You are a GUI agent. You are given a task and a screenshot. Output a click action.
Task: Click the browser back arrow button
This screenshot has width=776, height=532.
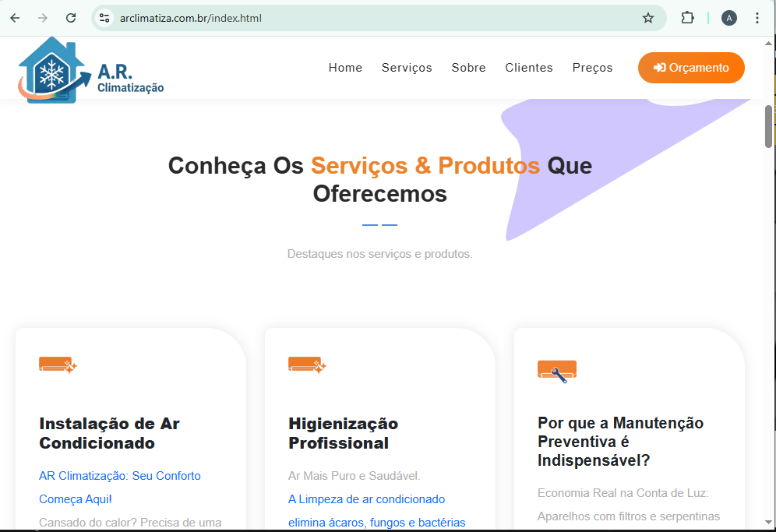tap(15, 18)
